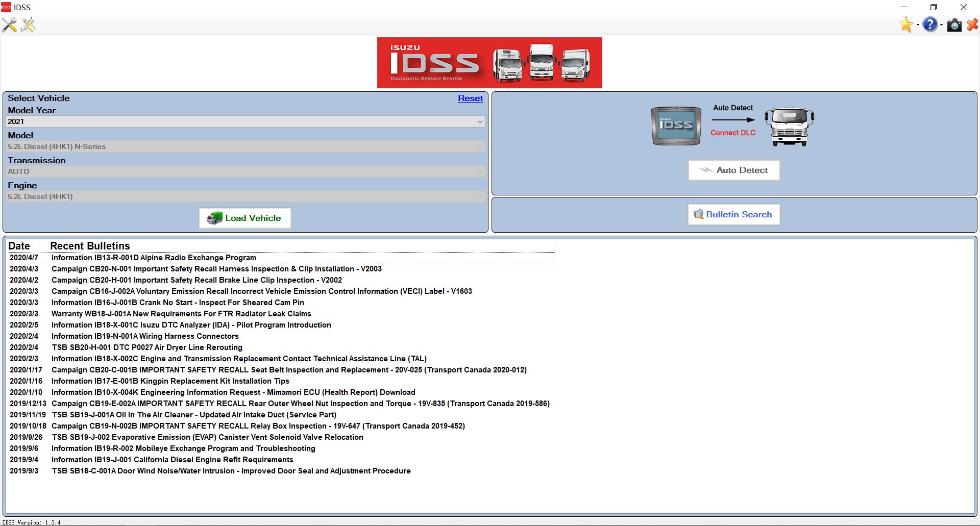Click the truck image beside Auto Detect
The image size is (980, 526).
point(789,127)
